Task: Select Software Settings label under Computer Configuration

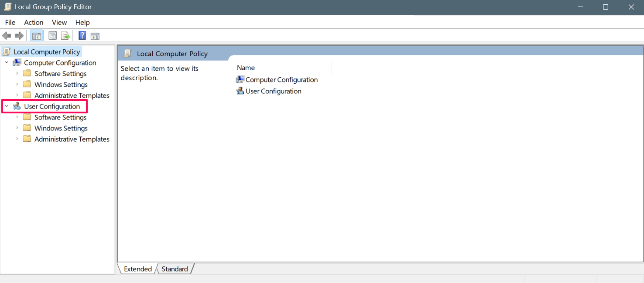Action: [61, 74]
